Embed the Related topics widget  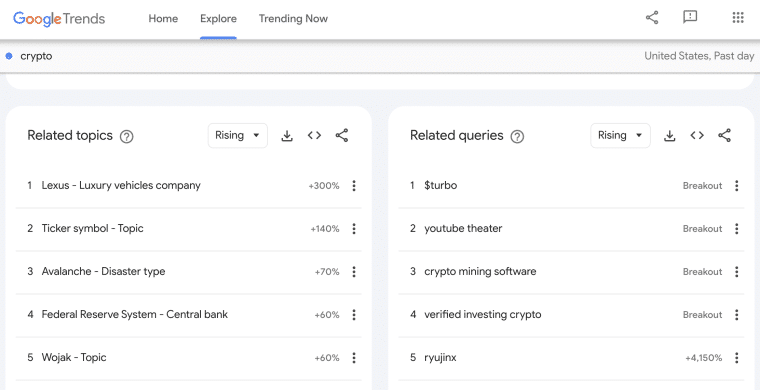pos(315,136)
